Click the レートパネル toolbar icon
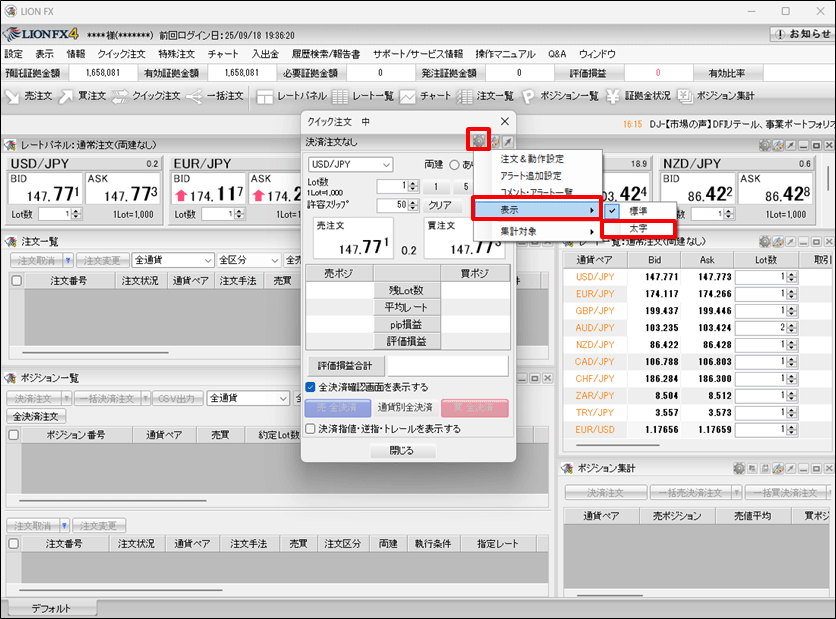This screenshot has width=836, height=619. point(292,96)
